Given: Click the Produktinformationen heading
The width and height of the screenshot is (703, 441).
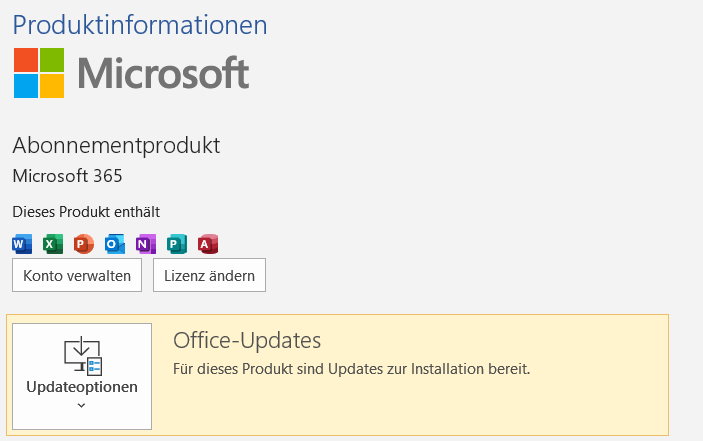Looking at the screenshot, I should pos(140,22).
